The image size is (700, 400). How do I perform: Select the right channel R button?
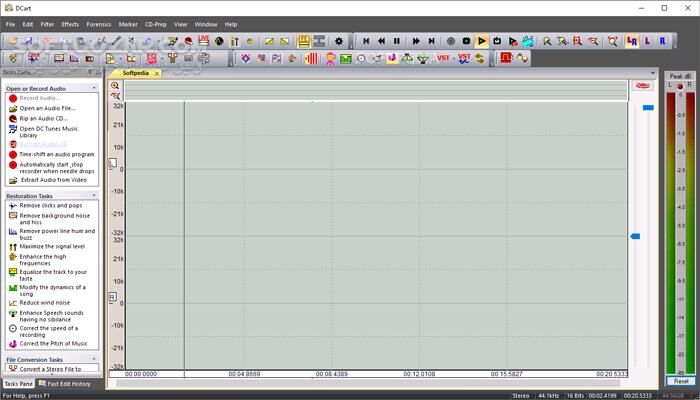click(662, 41)
